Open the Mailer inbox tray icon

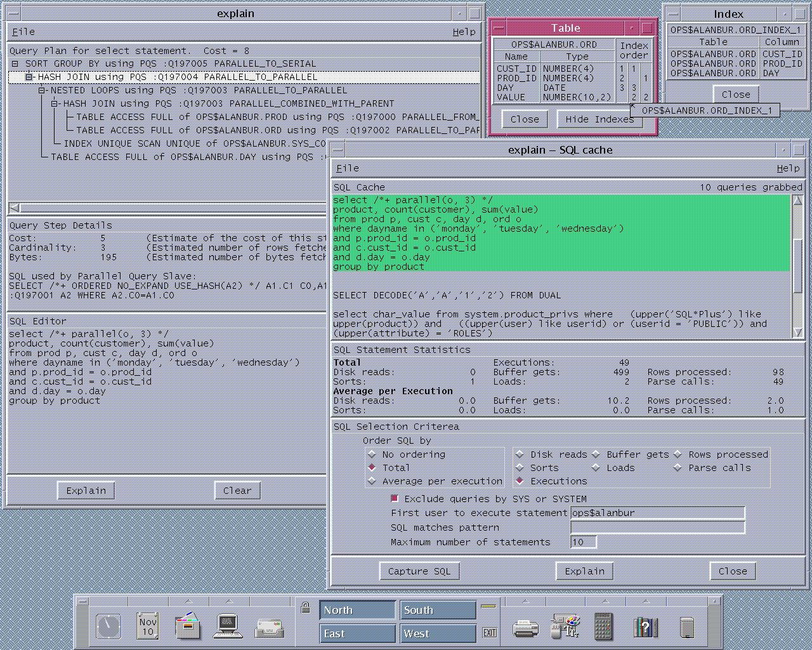click(x=269, y=628)
